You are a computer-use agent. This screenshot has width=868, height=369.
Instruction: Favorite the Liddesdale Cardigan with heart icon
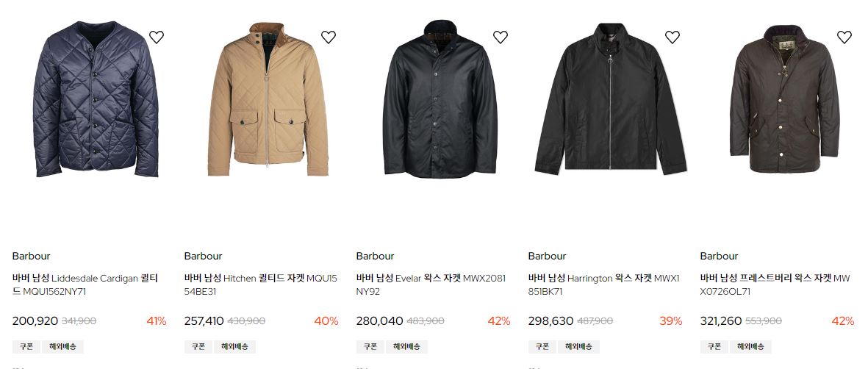tap(157, 37)
